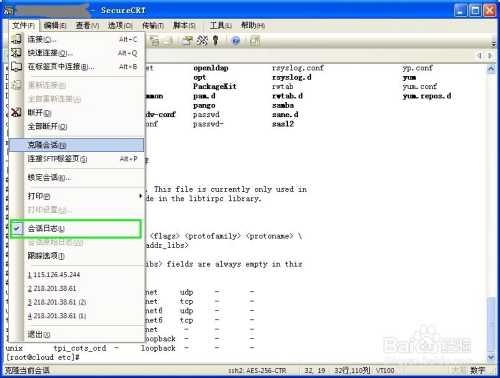
Task: Choose 退出 to exit SecureCRT
Action: [77, 334]
